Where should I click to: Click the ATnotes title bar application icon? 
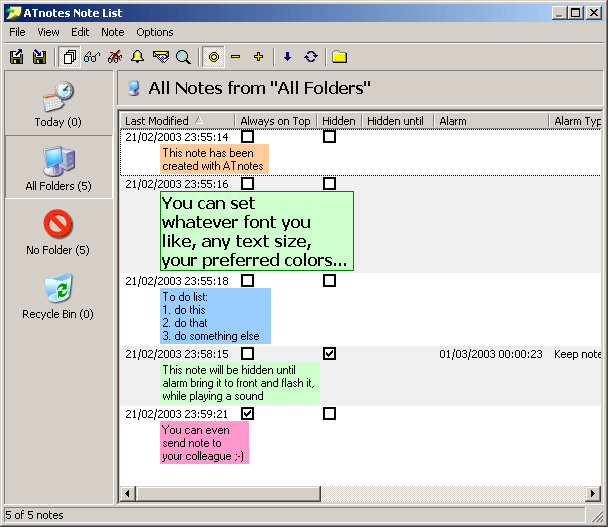tap(14, 13)
